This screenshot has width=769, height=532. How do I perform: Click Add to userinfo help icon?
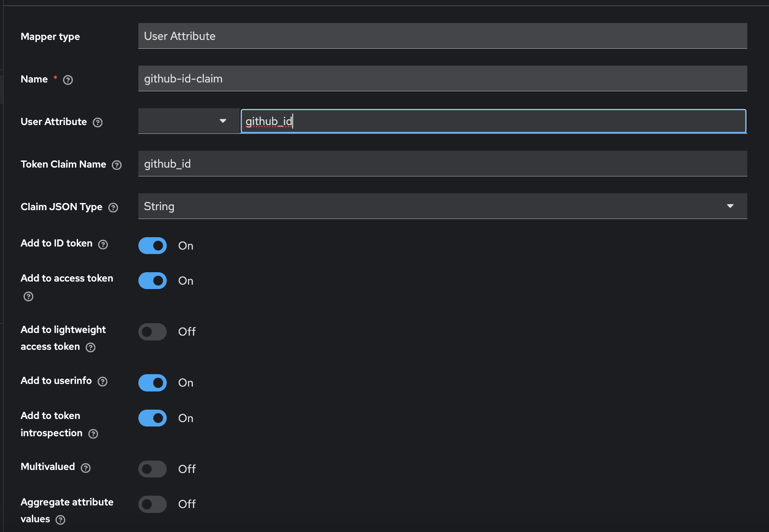(x=102, y=381)
